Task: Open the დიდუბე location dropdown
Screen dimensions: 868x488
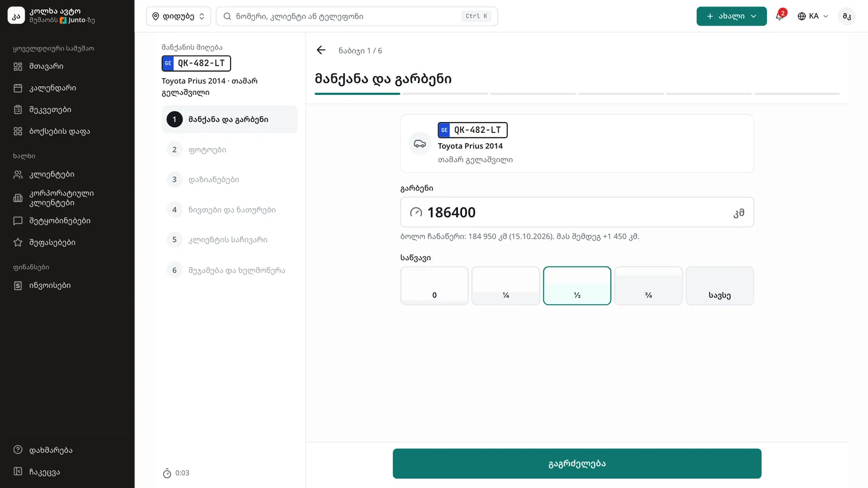Action: point(178,16)
